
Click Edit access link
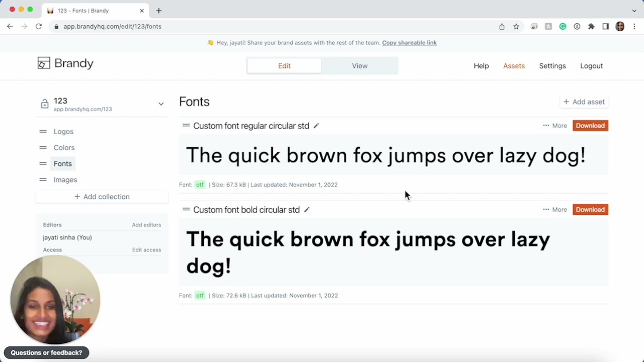tap(146, 250)
